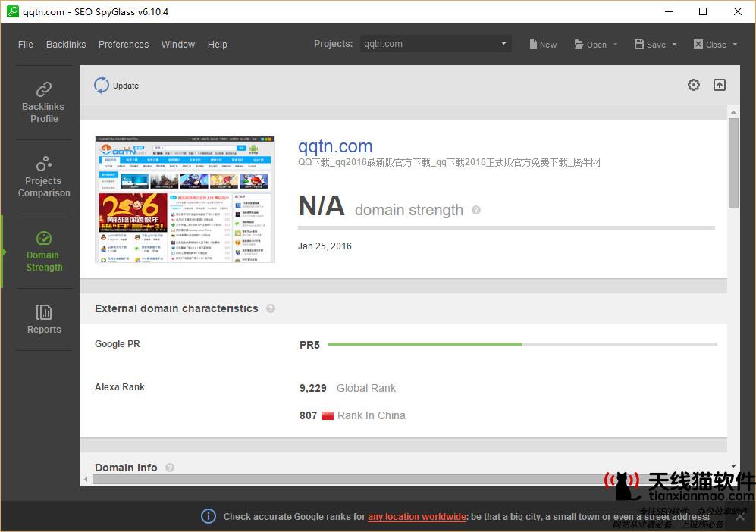Screen dimensions: 756x532
Task: Click the scroll down arrow
Action: pos(733,466)
